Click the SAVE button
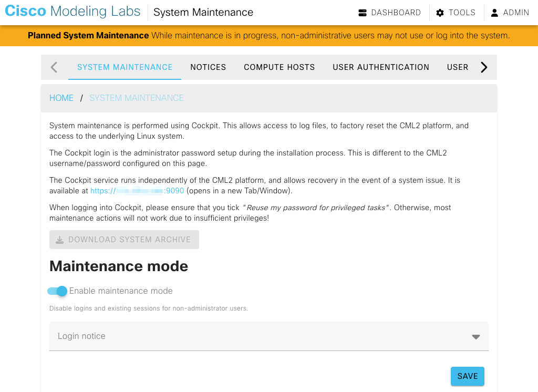The image size is (538, 392). click(x=467, y=376)
